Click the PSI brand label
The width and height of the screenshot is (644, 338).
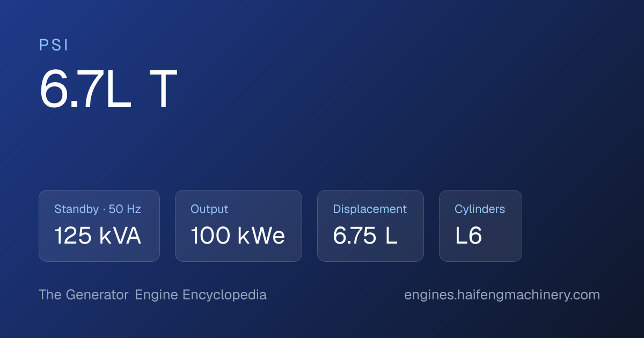pyautogui.click(x=54, y=46)
